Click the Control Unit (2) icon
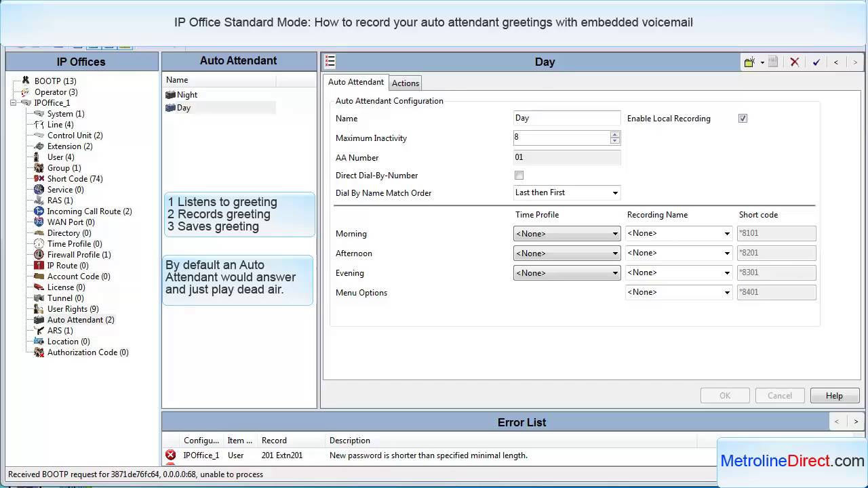 coord(39,136)
